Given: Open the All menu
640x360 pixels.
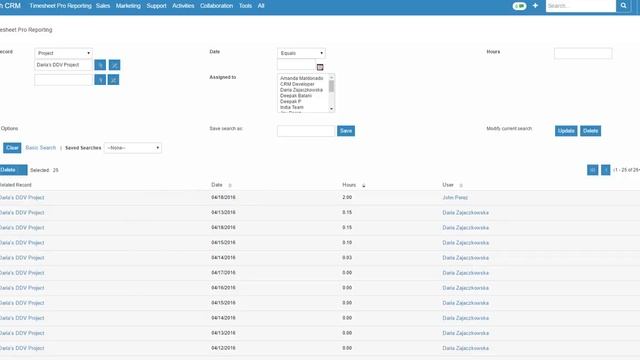Looking at the screenshot, I should click(x=261, y=6).
